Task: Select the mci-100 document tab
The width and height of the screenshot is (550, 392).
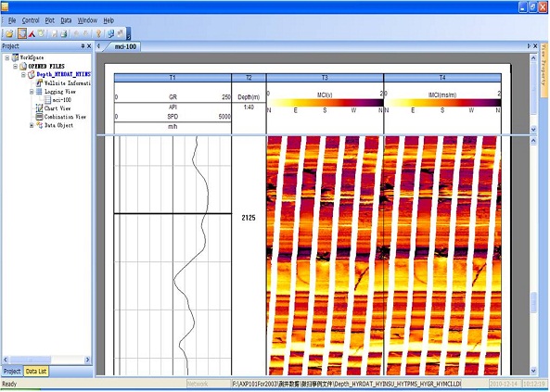Action: pyautogui.click(x=125, y=46)
